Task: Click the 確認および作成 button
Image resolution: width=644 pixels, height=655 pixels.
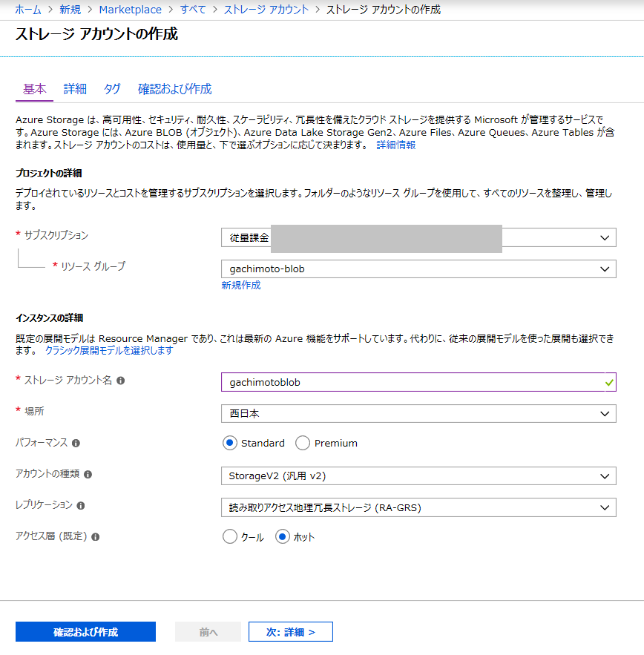Action: click(x=85, y=631)
